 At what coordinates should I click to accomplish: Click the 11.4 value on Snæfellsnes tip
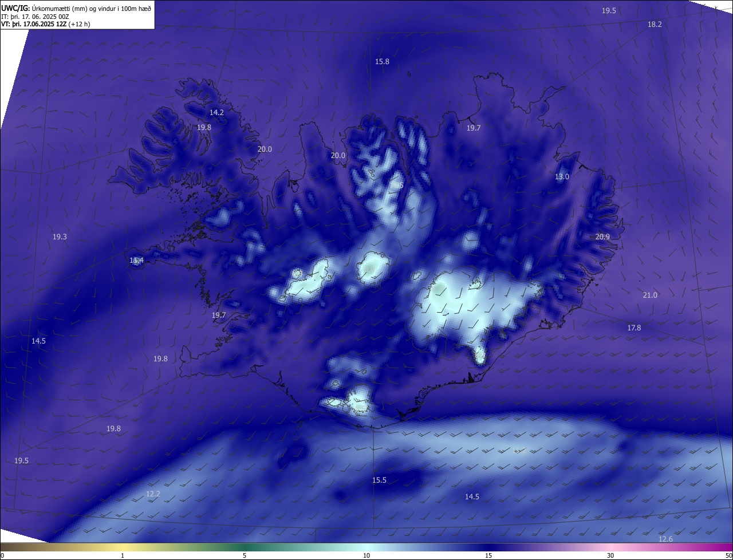[x=136, y=261]
